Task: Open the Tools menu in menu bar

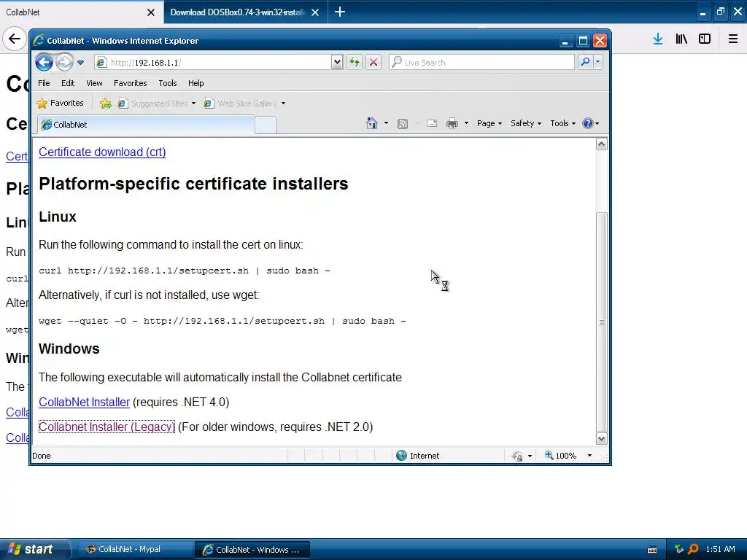Action: tap(168, 83)
